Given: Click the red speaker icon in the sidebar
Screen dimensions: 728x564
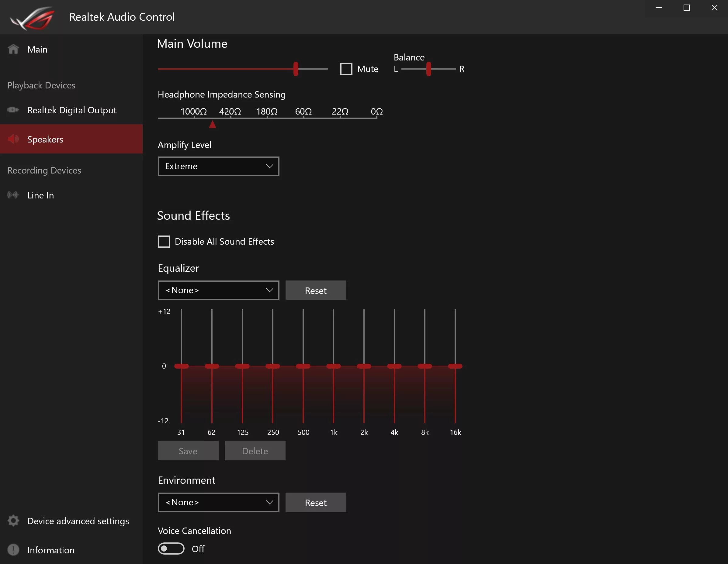Looking at the screenshot, I should pyautogui.click(x=13, y=139).
